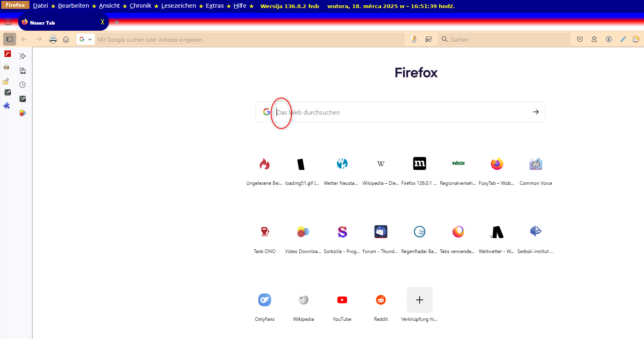Go back one page
The height and width of the screenshot is (339, 644).
pyautogui.click(x=24, y=39)
